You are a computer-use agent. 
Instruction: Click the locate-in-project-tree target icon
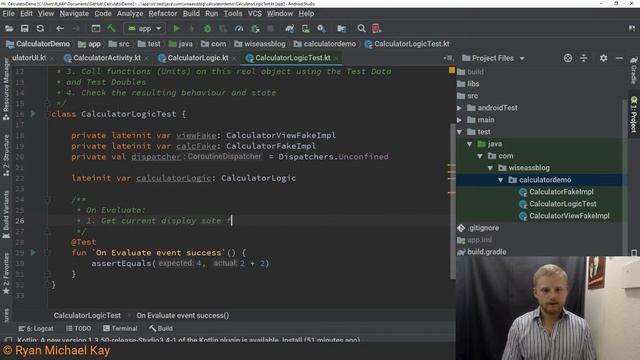pyautogui.click(x=568, y=58)
